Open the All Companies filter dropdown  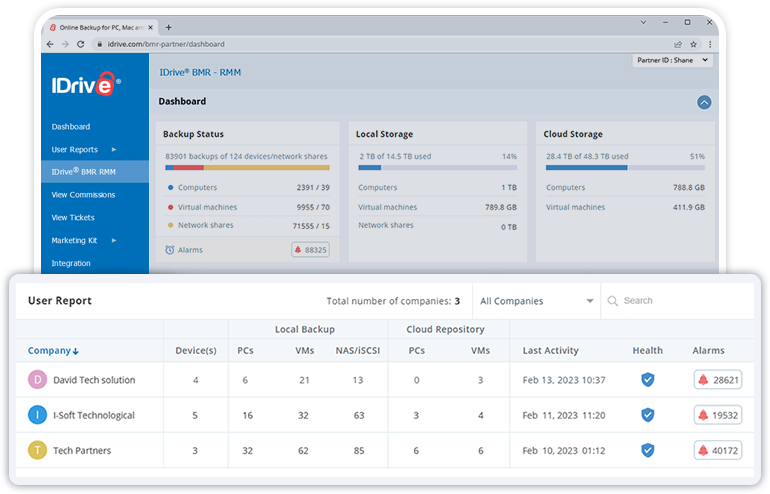pos(536,301)
